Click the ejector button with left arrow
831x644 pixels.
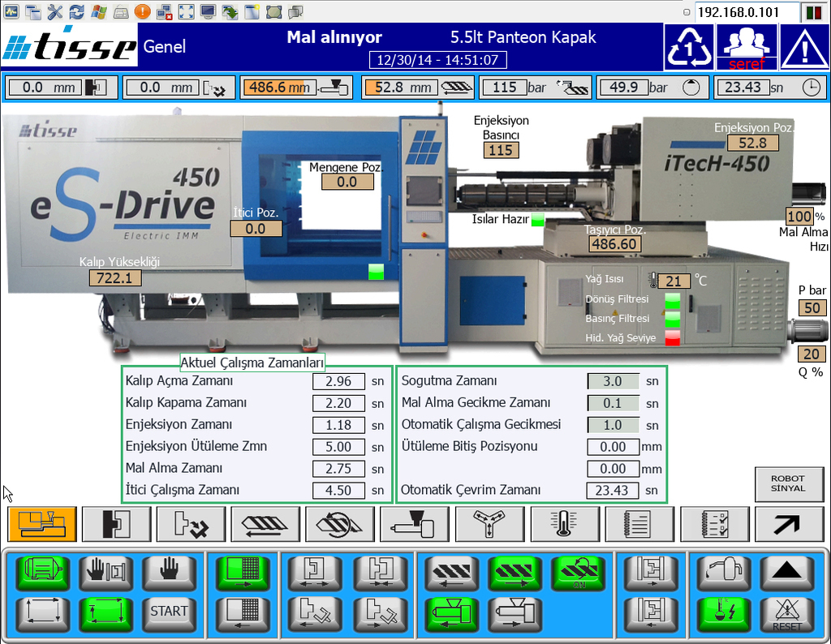click(x=314, y=614)
